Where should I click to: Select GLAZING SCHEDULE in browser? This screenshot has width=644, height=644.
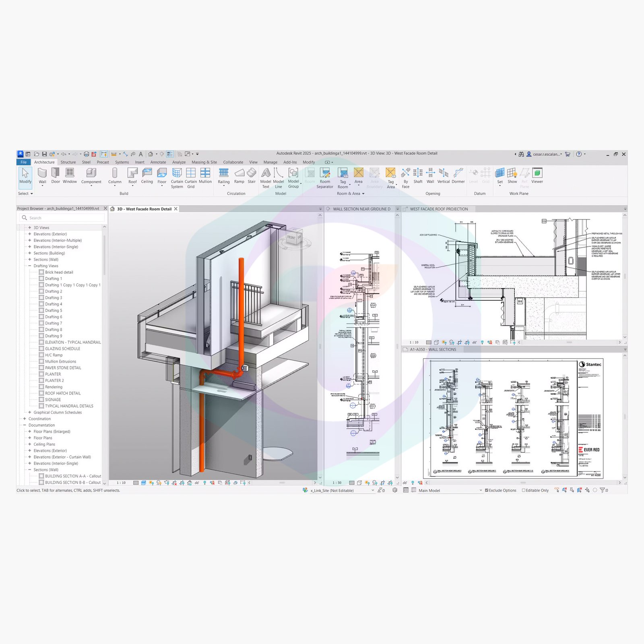[63, 349]
